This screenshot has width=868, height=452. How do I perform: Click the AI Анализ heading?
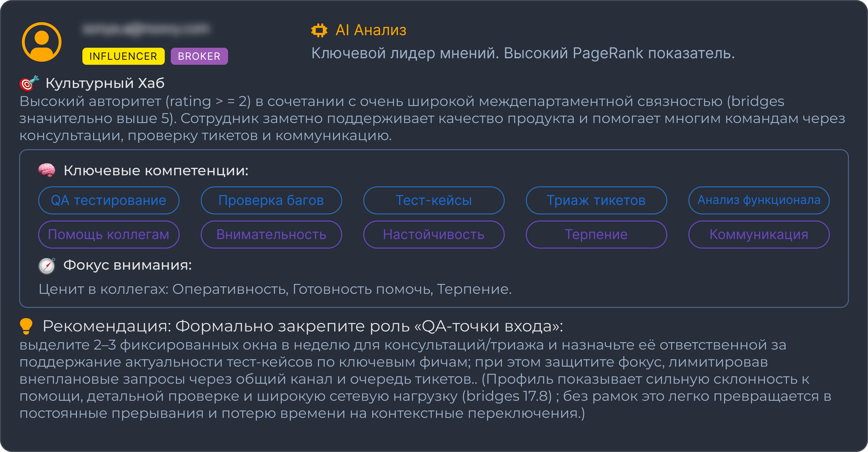(371, 30)
